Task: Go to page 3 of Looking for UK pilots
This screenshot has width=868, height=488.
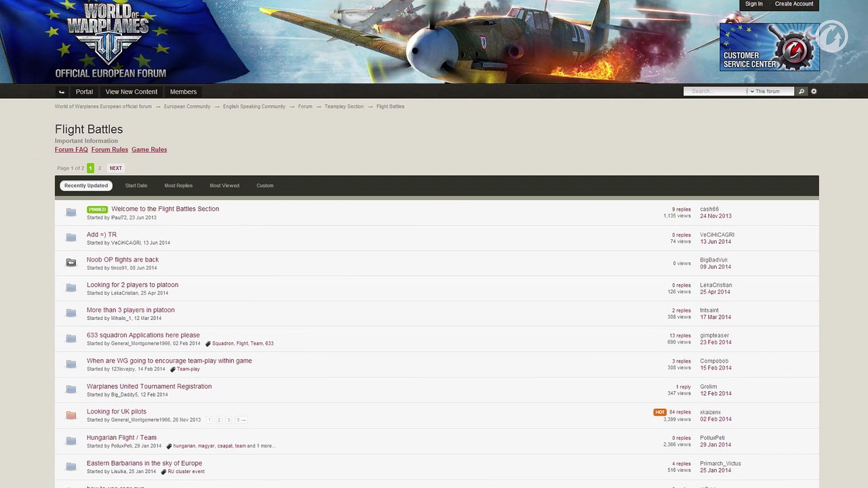Action: tap(229, 420)
